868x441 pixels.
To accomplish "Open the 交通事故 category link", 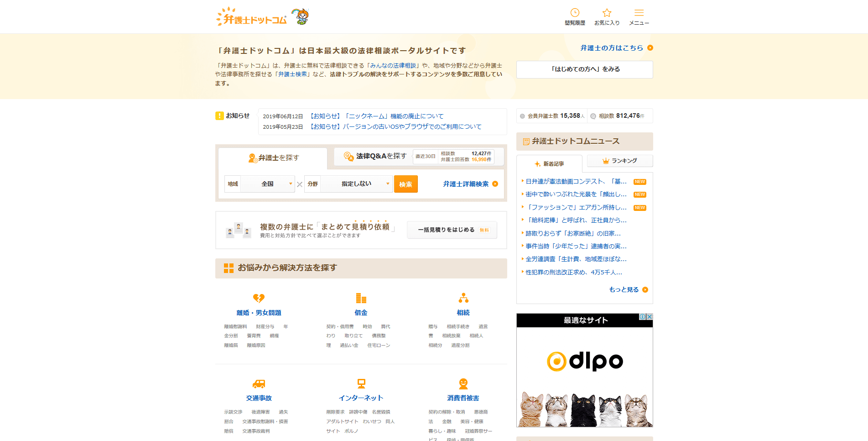I will pyautogui.click(x=259, y=398).
